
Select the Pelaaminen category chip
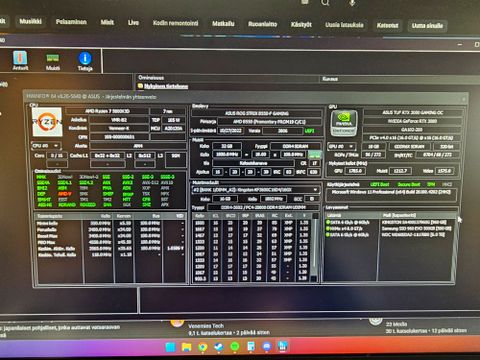click(71, 22)
